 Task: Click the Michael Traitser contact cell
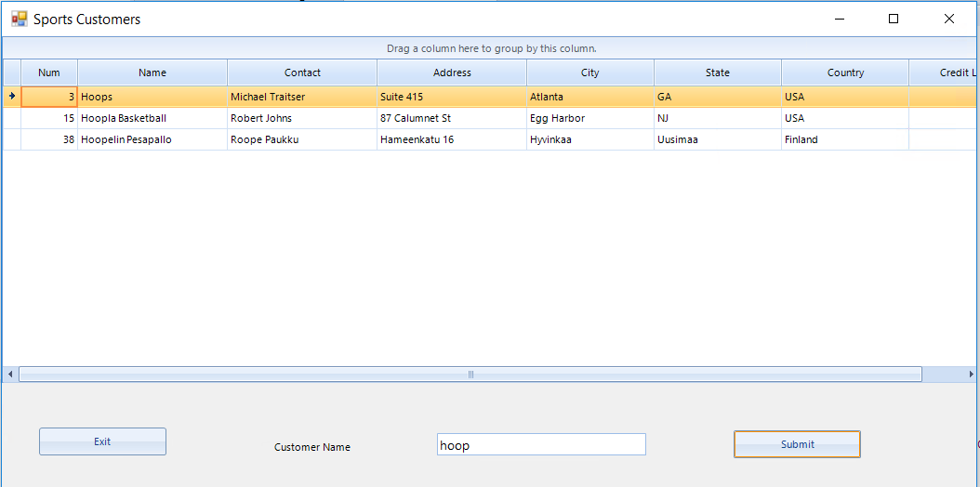tap(268, 97)
